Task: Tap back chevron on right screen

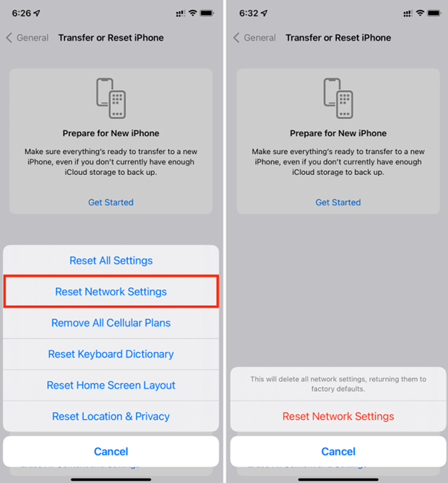Action: [237, 38]
